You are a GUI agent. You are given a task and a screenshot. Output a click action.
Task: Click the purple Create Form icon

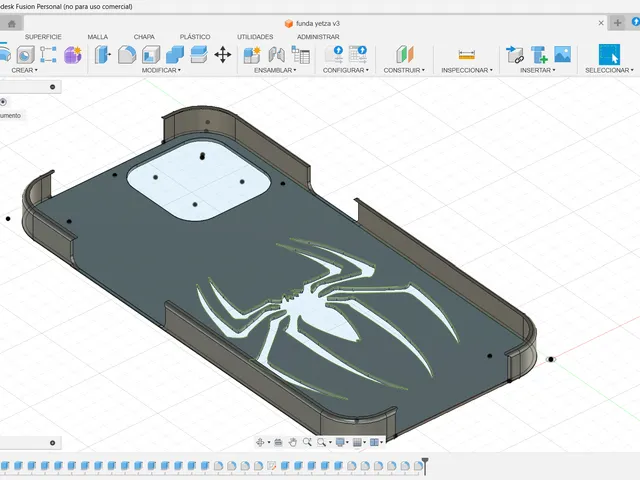click(73, 55)
